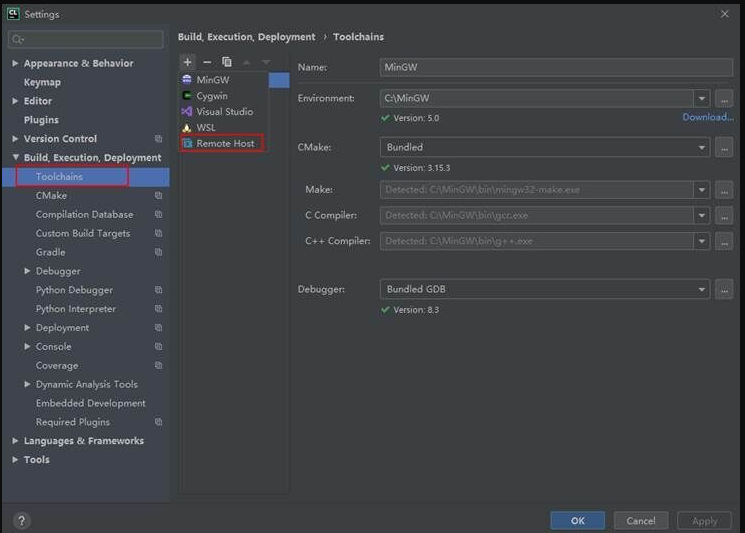Open the Debugger Bundled GDB dropdown
Screen dimensions: 745x533
(702, 289)
